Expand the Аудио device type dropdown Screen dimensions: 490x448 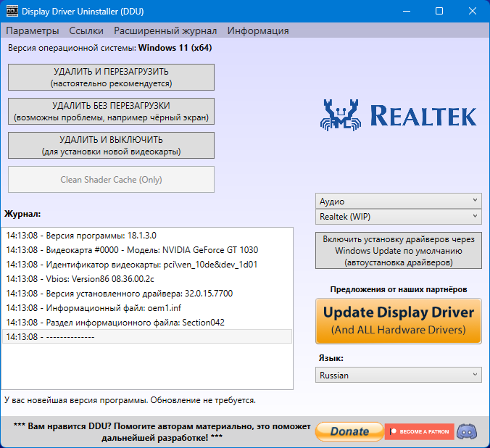pyautogui.click(x=399, y=202)
